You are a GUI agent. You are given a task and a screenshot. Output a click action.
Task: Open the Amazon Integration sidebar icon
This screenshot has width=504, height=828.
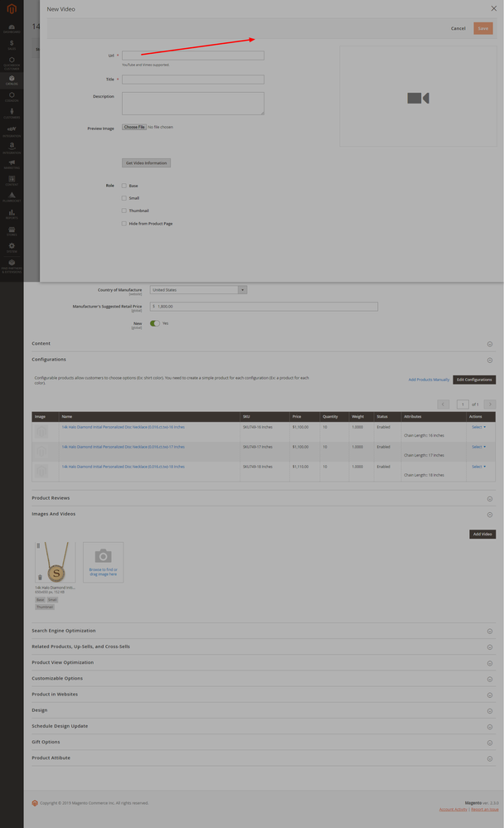pos(12,148)
